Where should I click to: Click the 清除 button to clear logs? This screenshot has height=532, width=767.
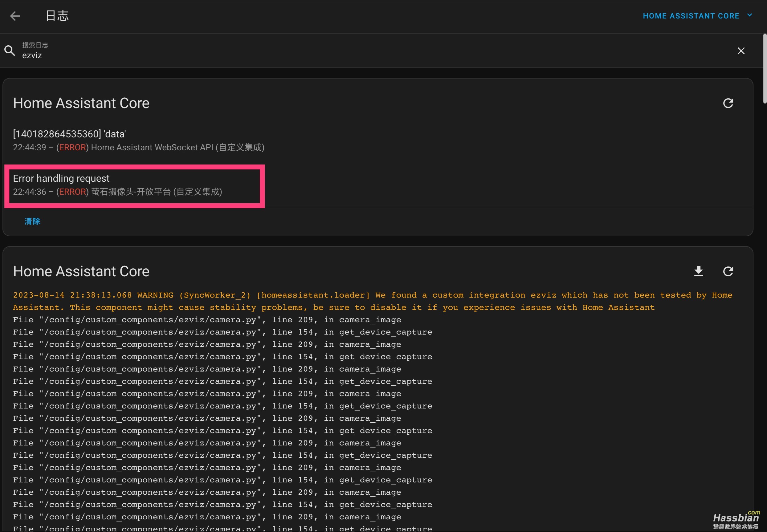click(32, 221)
